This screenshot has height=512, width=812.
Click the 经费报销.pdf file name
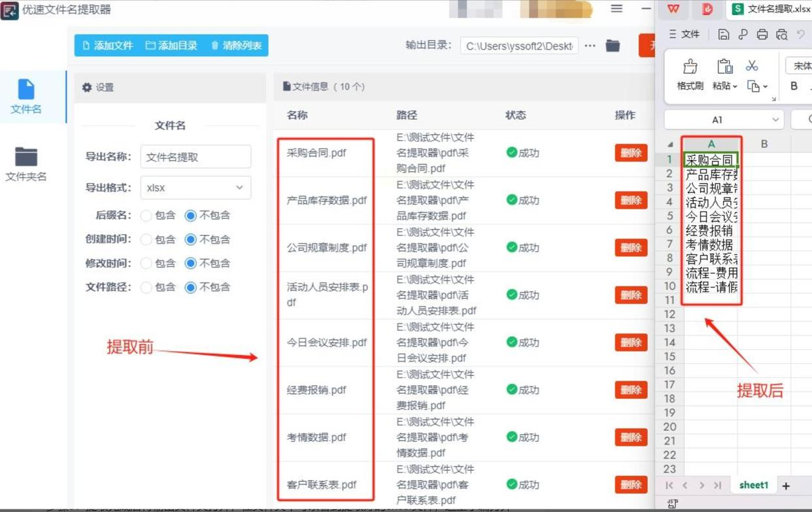click(316, 390)
